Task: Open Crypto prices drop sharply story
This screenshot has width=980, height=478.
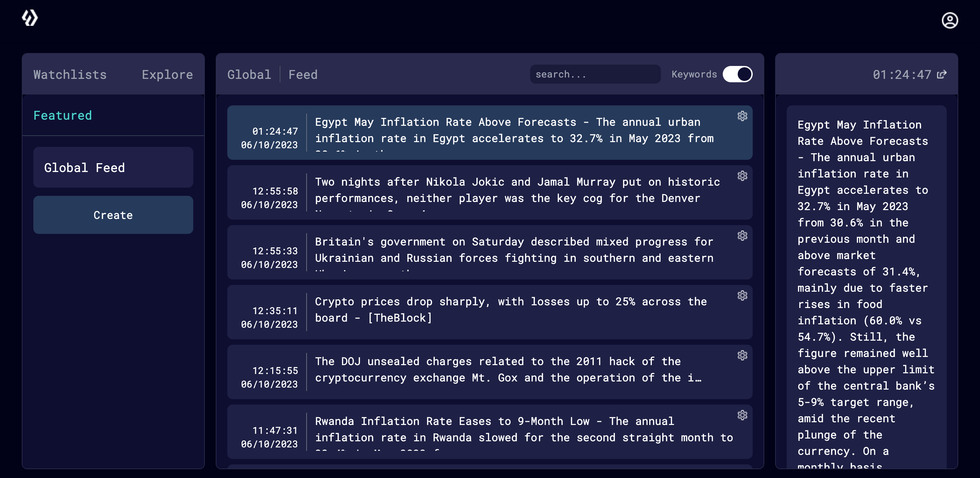Action: click(x=490, y=312)
